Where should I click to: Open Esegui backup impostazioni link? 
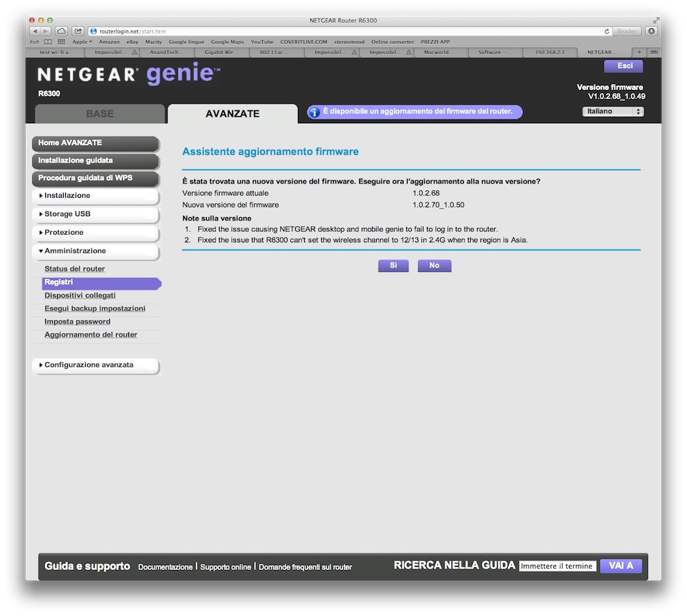point(95,308)
